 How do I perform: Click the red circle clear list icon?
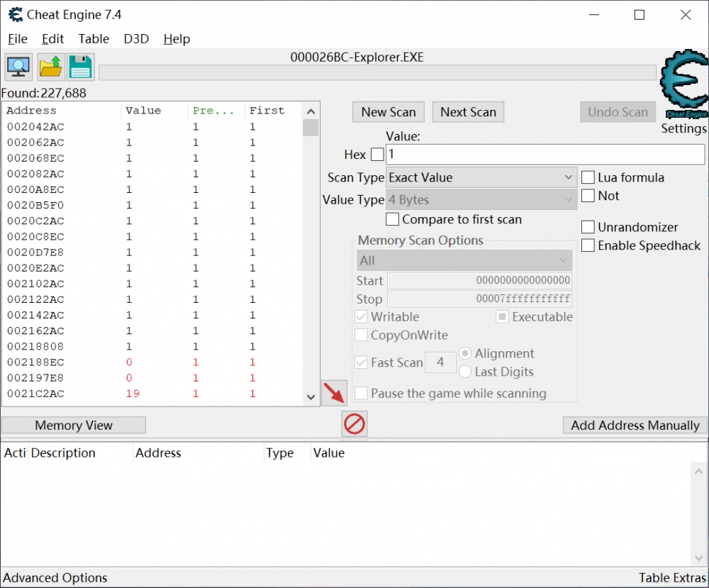pyautogui.click(x=354, y=424)
